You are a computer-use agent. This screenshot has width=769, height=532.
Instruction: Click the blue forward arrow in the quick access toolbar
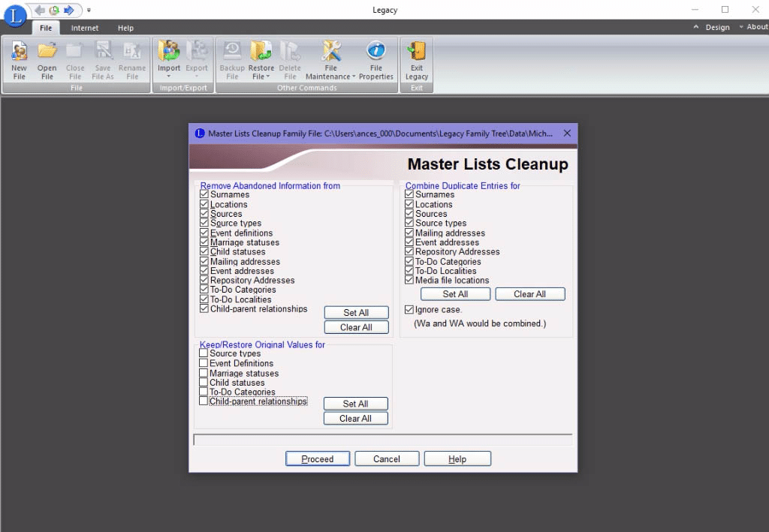[x=68, y=10]
